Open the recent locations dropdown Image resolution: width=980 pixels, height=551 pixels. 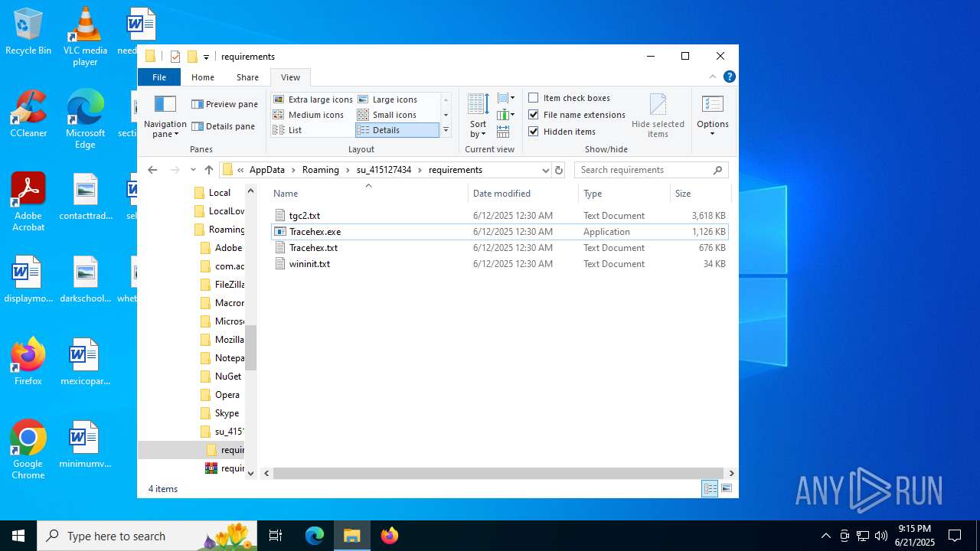pos(193,170)
